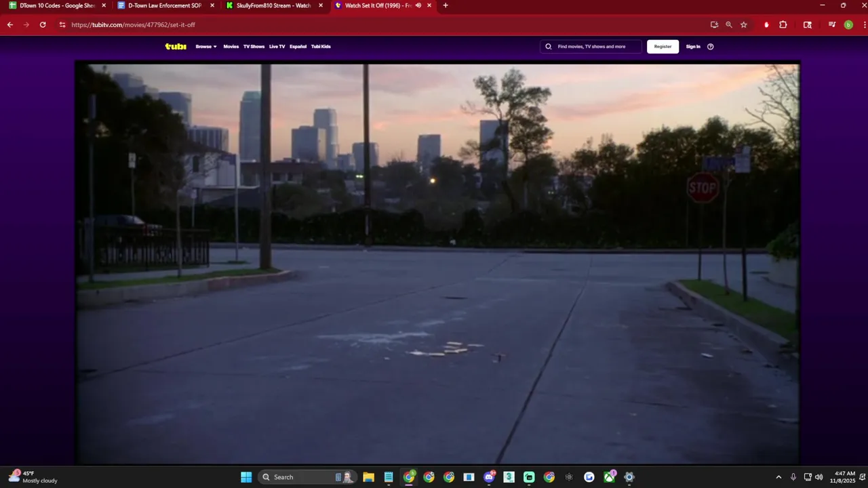Open the notifications bell icon

point(861,477)
